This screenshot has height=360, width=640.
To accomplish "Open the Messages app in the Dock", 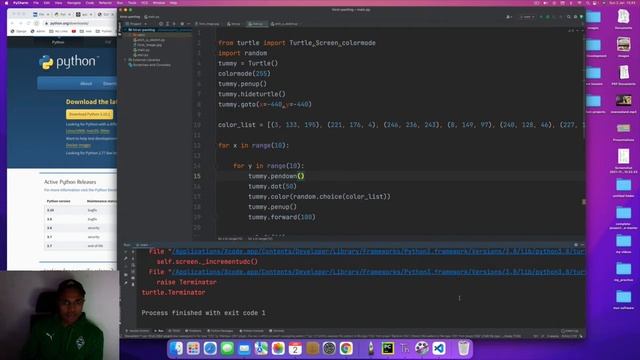I will click(x=227, y=349).
